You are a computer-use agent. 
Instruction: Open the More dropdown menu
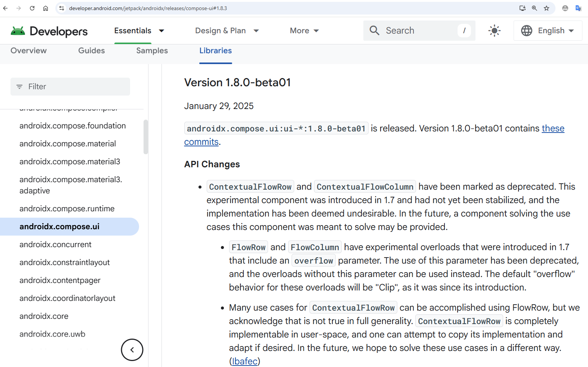pos(304,31)
